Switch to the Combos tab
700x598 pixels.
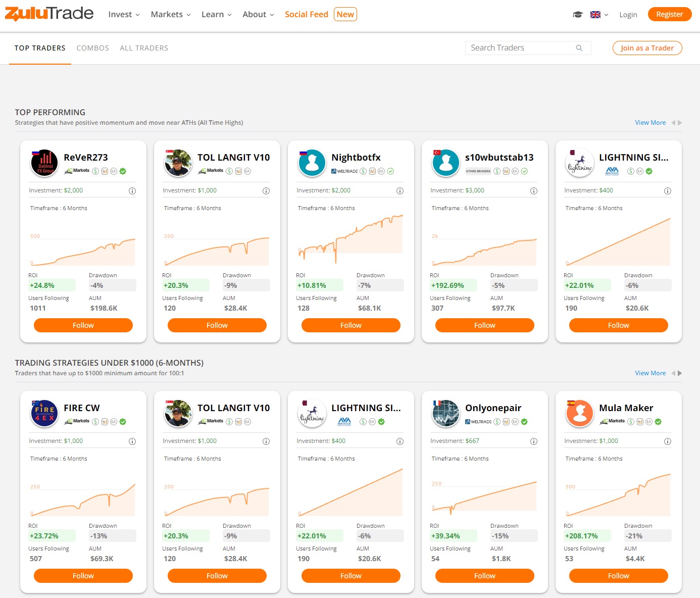(92, 48)
